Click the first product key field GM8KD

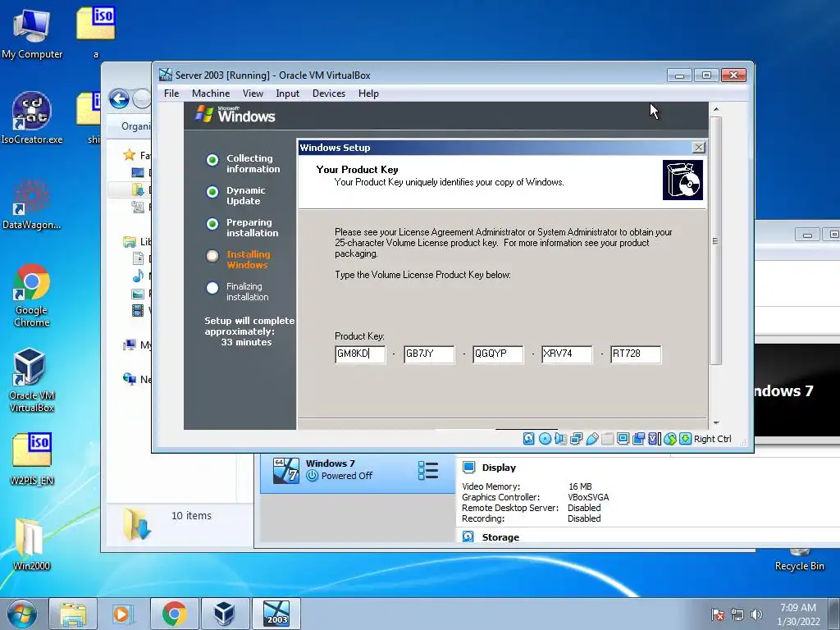tap(360, 354)
